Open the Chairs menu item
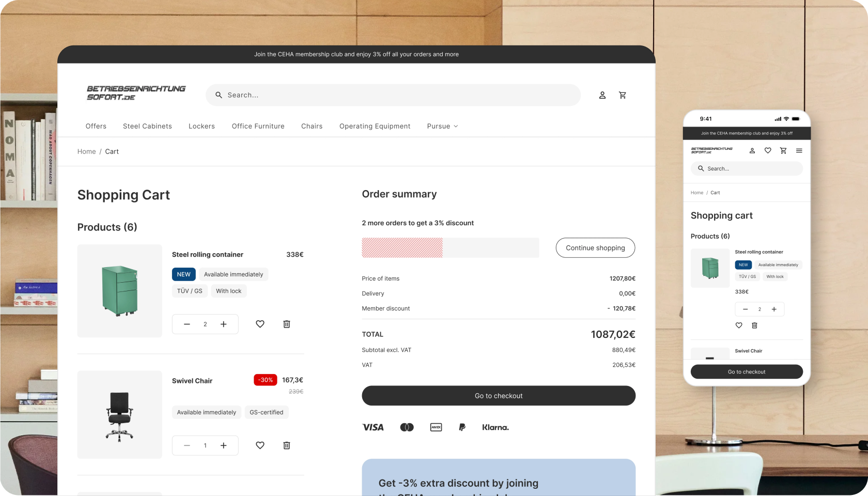Image resolution: width=868 pixels, height=496 pixels. coord(312,126)
